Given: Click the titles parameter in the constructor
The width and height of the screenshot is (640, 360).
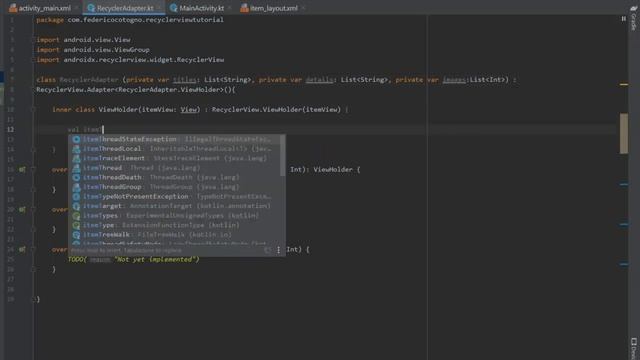Looking at the screenshot, I should click(x=184, y=80).
